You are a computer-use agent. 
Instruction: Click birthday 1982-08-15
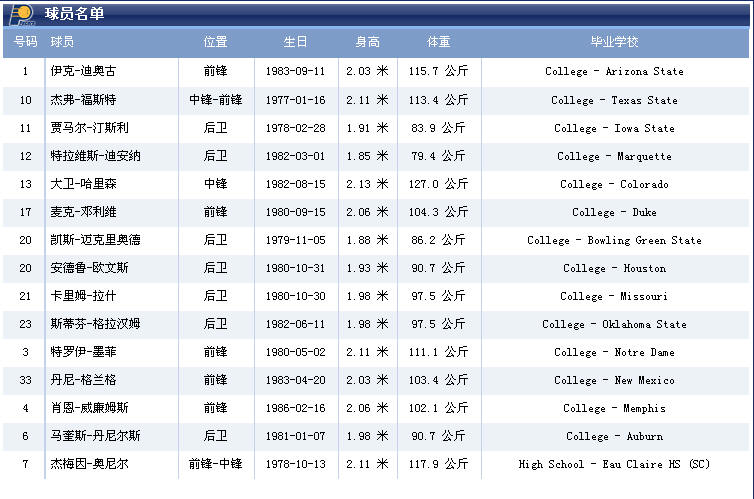click(x=295, y=184)
